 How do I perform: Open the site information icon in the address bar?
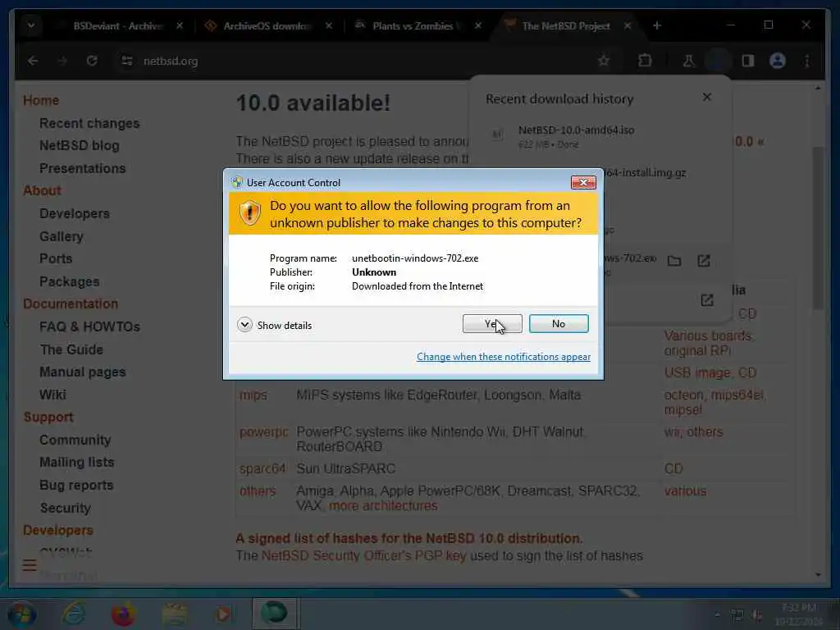coord(127,61)
